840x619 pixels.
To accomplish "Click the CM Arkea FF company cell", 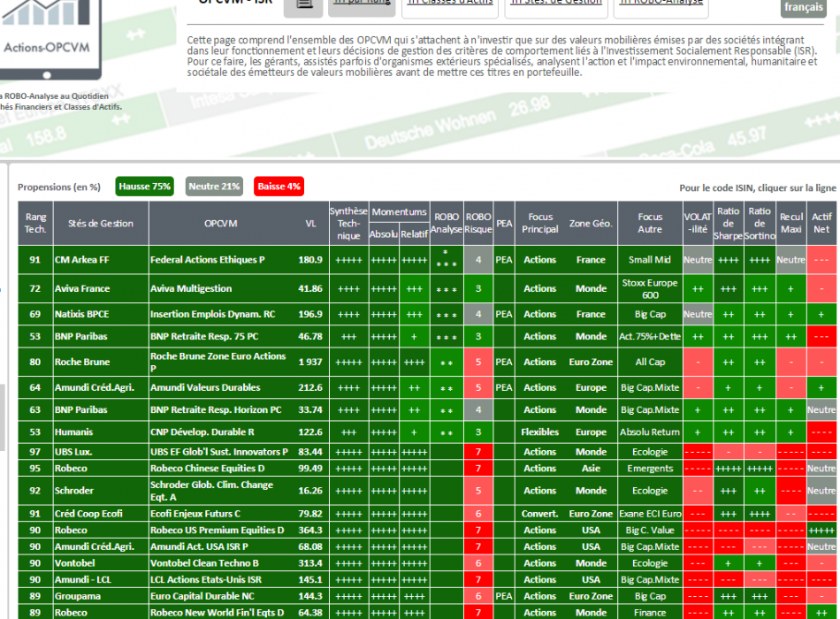I will pyautogui.click(x=101, y=260).
